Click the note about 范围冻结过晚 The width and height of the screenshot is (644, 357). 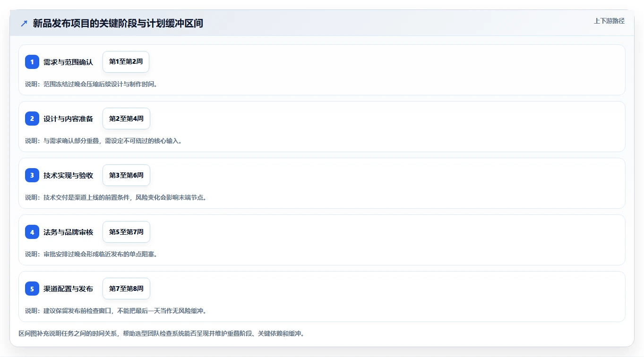[x=91, y=84]
